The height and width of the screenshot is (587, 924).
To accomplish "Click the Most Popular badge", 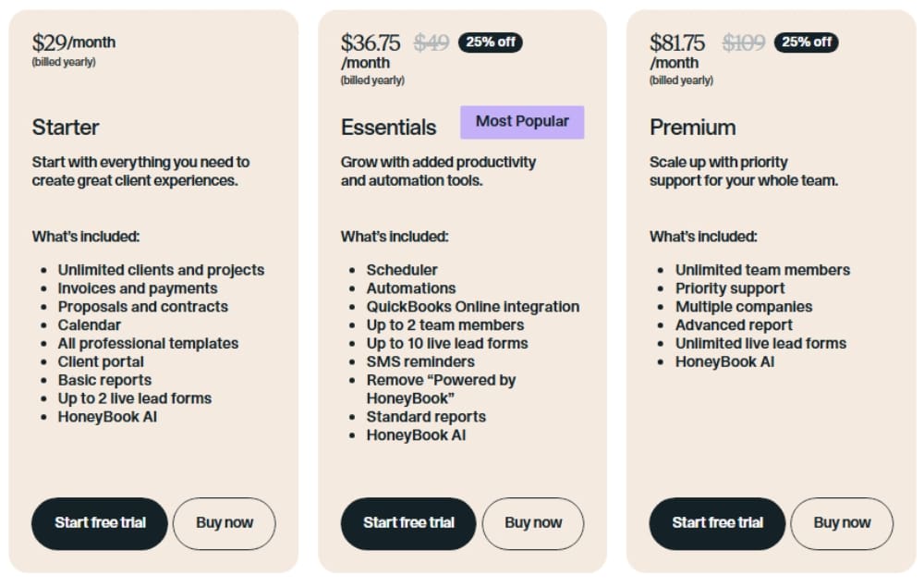I will (522, 121).
